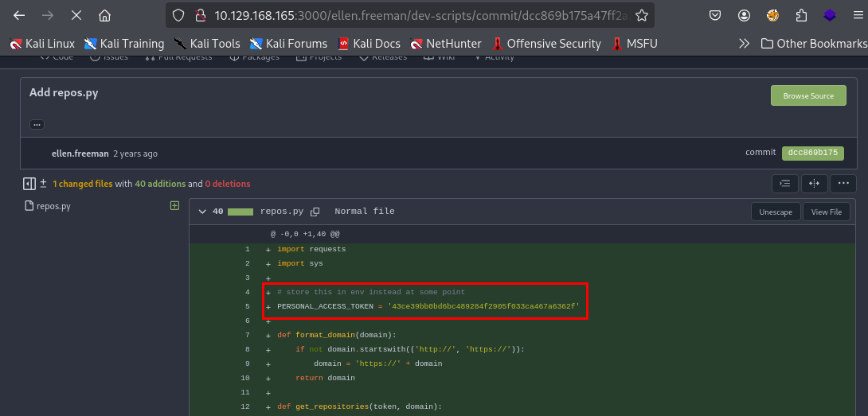Show more bookmarks with double chevron
The width and height of the screenshot is (868, 416).
(x=744, y=44)
